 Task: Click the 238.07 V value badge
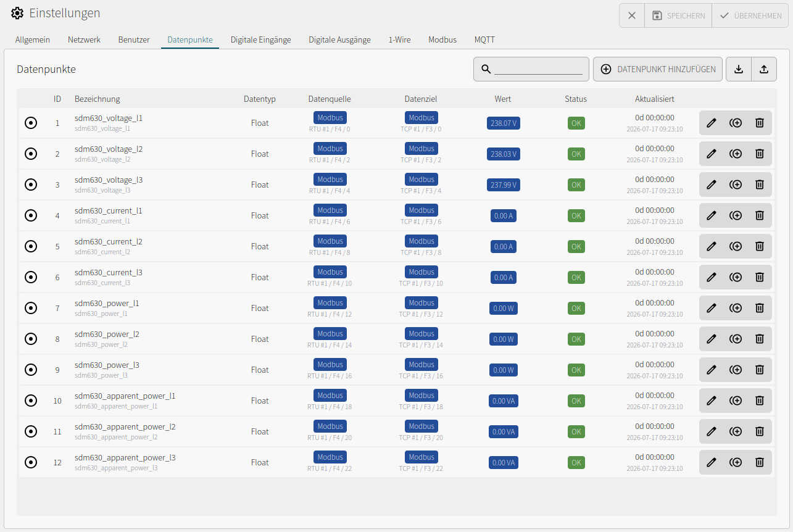(x=503, y=123)
